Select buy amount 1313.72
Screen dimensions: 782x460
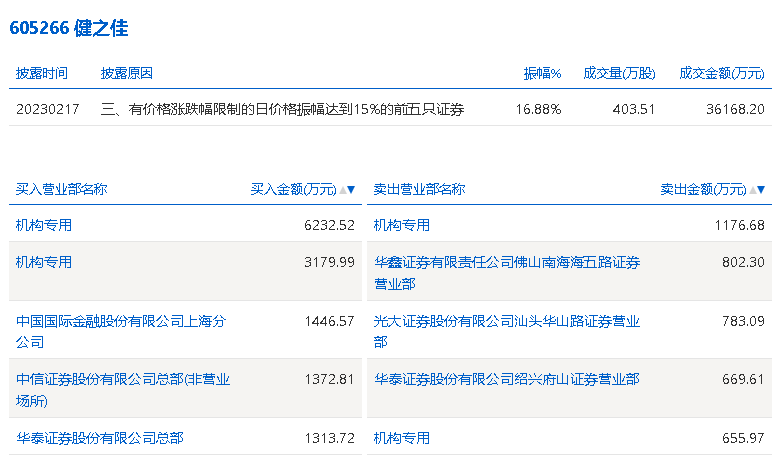pos(329,438)
